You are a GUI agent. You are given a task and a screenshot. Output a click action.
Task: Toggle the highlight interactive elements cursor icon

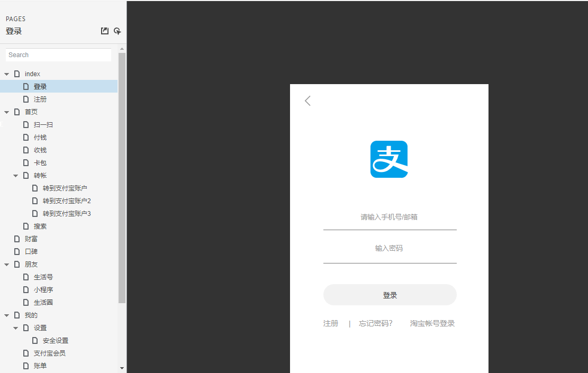coord(117,31)
